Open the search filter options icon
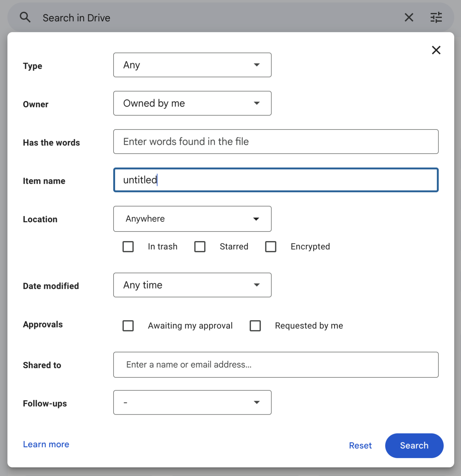Image resolution: width=461 pixels, height=476 pixels. 436,17
